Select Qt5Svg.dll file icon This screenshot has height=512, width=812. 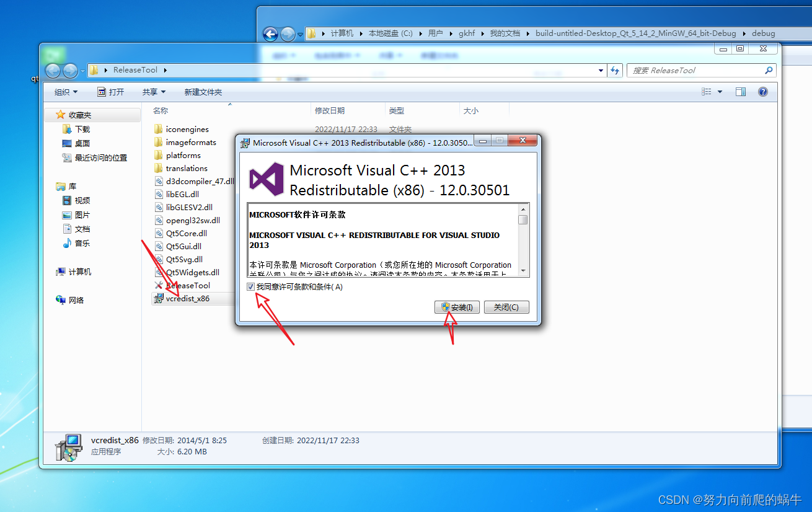coord(158,259)
